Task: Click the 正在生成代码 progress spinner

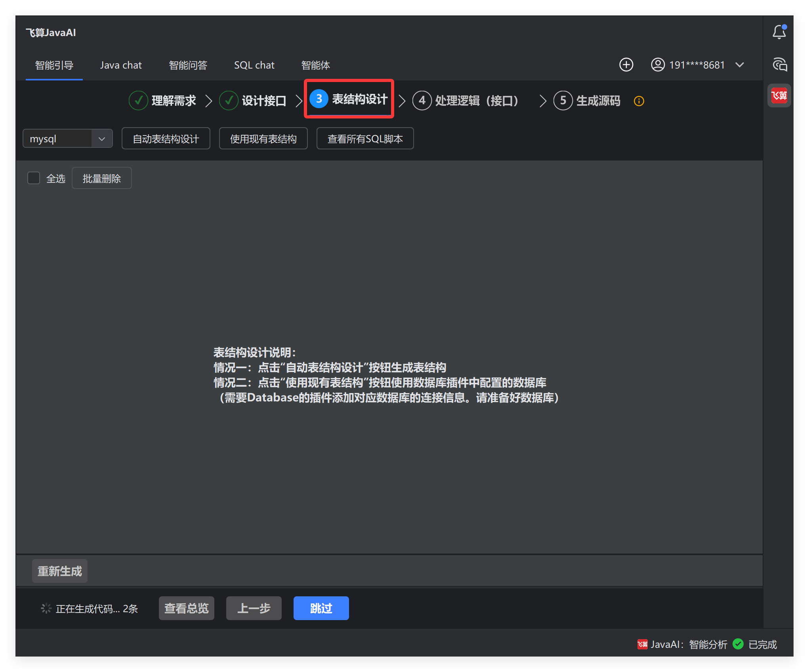Action: [46, 608]
